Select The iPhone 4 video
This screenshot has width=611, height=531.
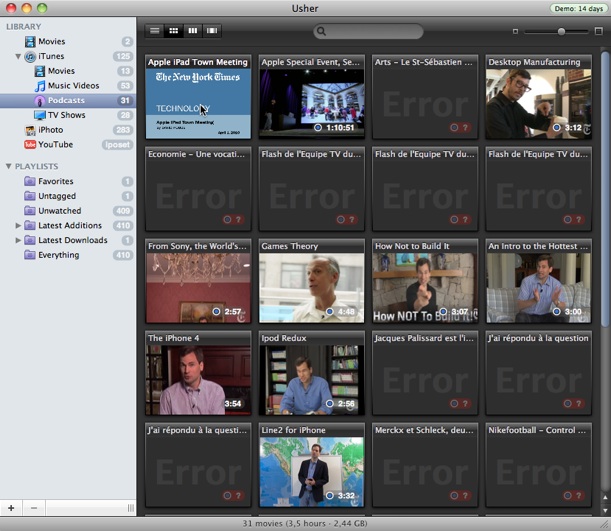[x=198, y=373]
